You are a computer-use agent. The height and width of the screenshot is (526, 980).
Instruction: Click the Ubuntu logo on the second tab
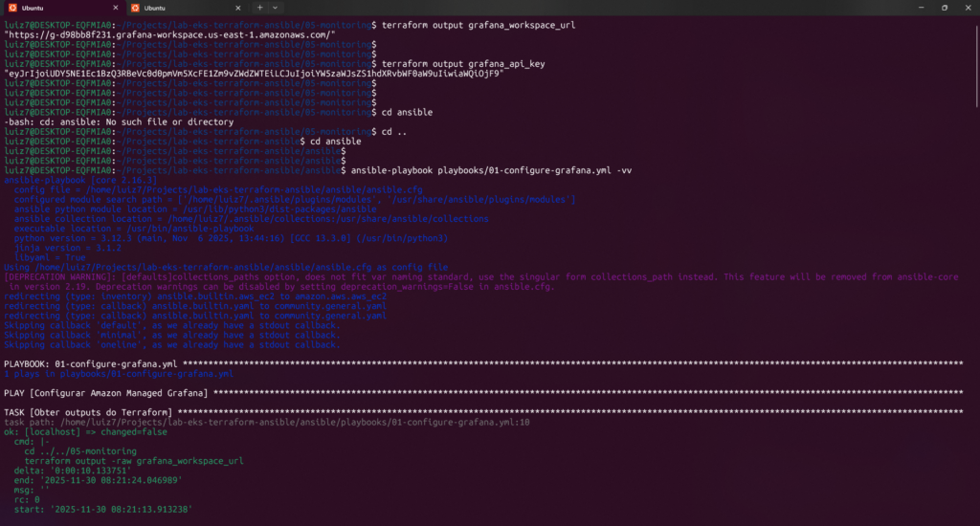point(135,8)
